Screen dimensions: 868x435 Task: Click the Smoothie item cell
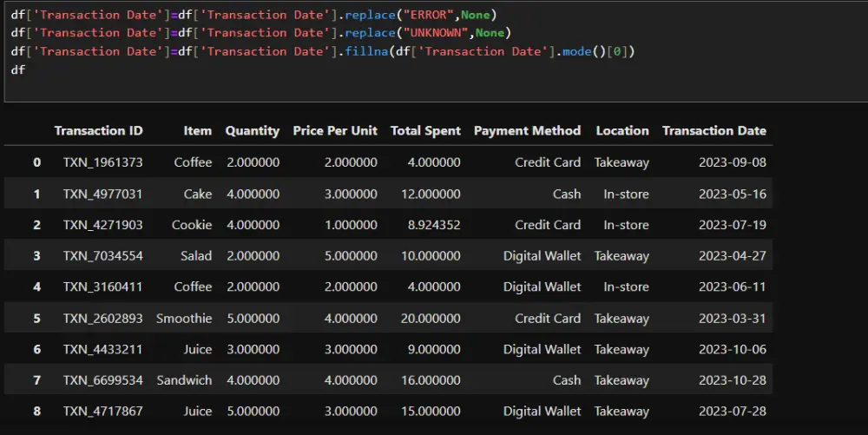tap(184, 319)
